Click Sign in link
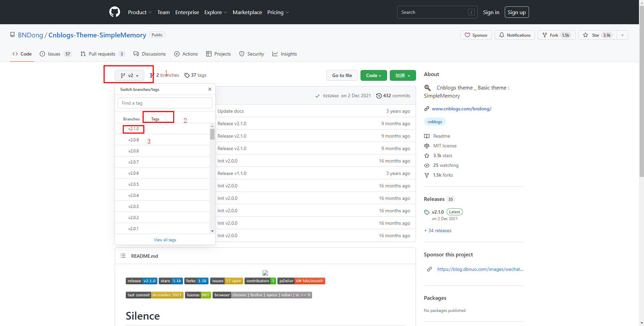This screenshot has width=644, height=326. [491, 12]
